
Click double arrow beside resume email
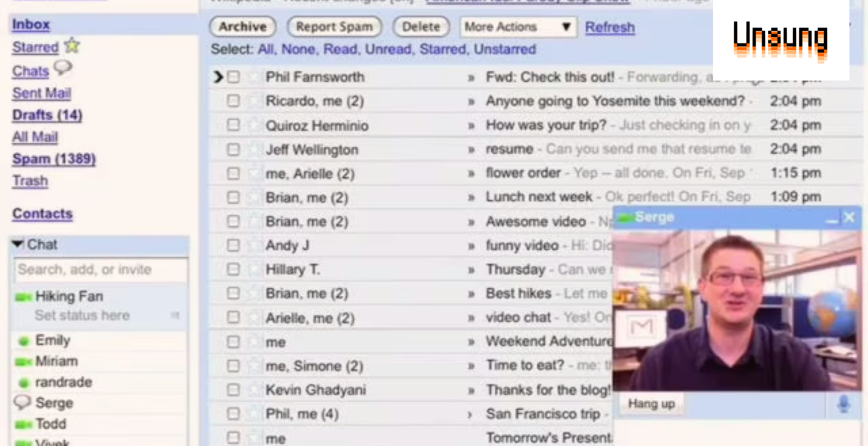coord(471,150)
